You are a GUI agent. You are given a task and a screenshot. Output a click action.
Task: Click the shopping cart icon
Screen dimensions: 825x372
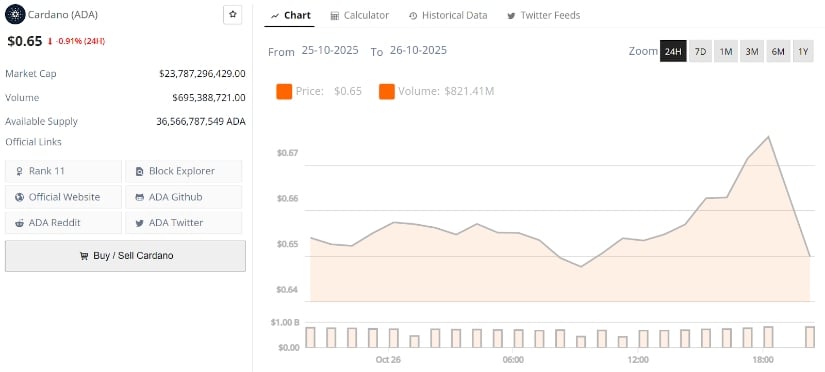pos(84,256)
